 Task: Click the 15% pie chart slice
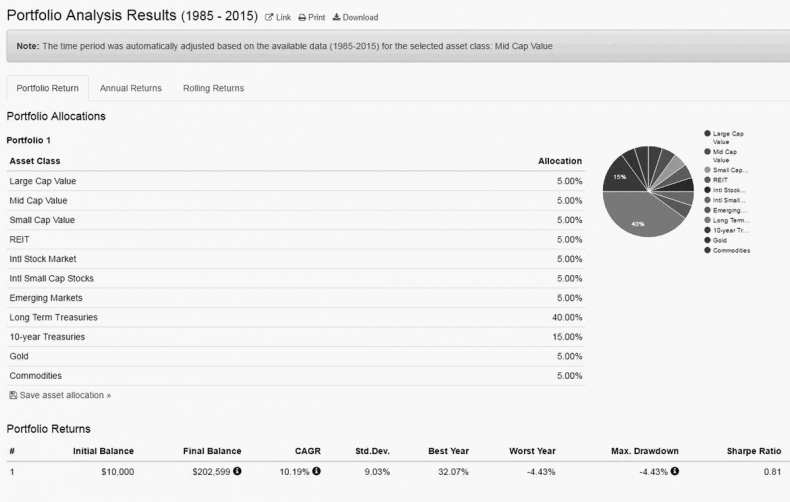pos(620,175)
